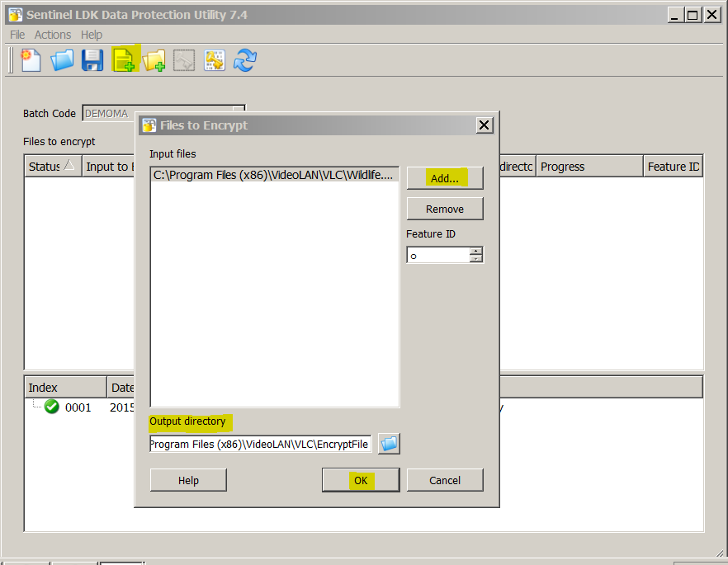Click the green check status icon beside 0001
Screen dimensions: 728x565
[x=50, y=407]
